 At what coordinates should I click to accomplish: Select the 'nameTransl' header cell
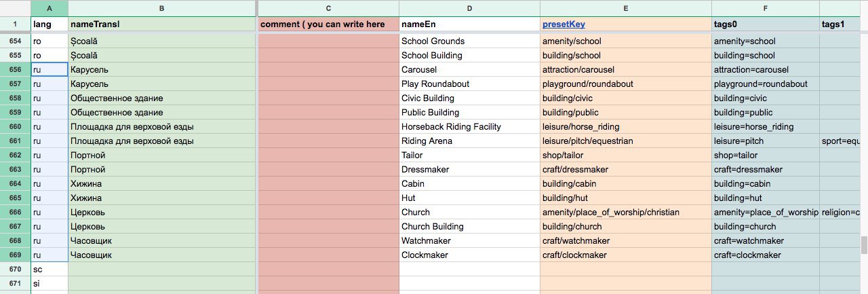click(161, 24)
